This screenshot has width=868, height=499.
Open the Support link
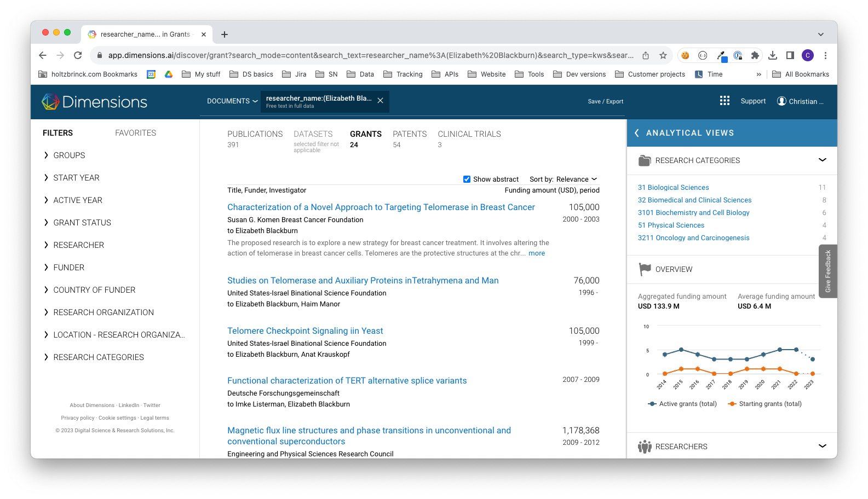coord(753,101)
